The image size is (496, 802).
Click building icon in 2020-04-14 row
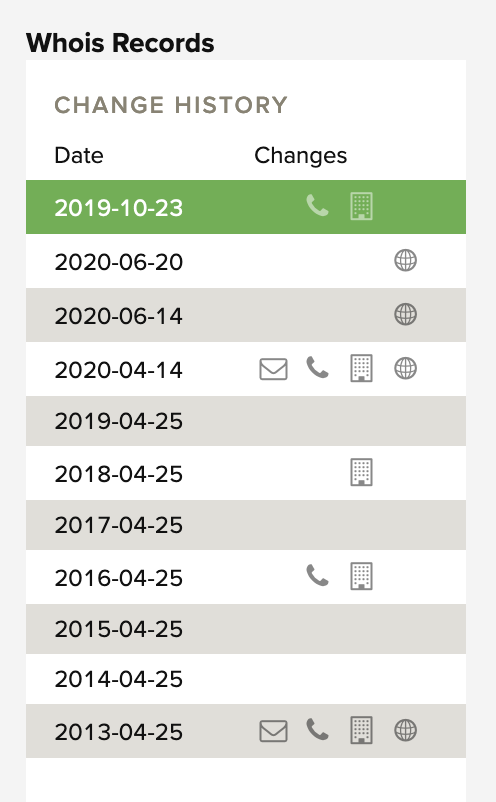pyautogui.click(x=362, y=368)
